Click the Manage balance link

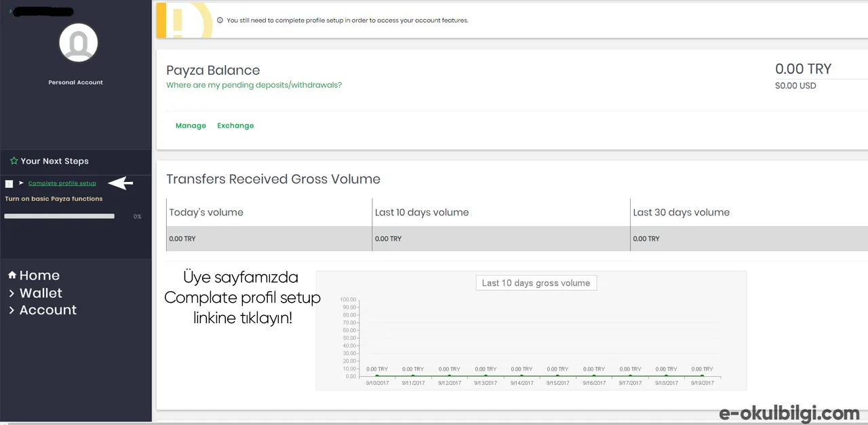[x=191, y=126]
